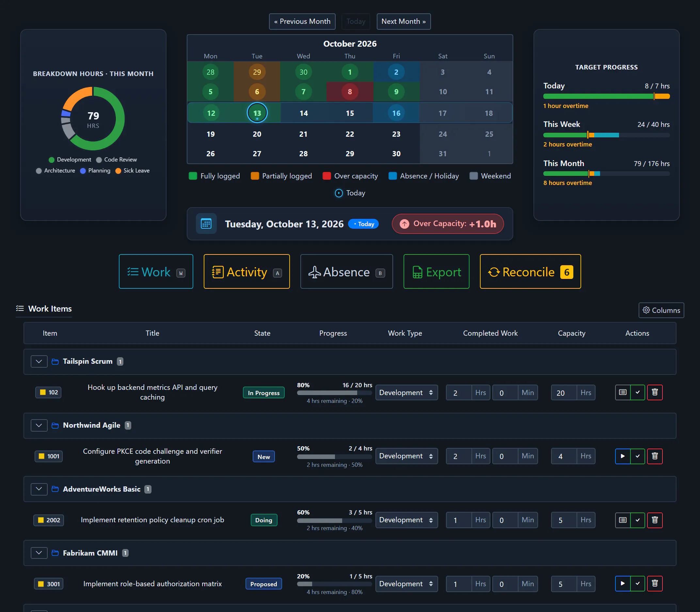Open Work Type dropdown for item 3001

click(406, 584)
